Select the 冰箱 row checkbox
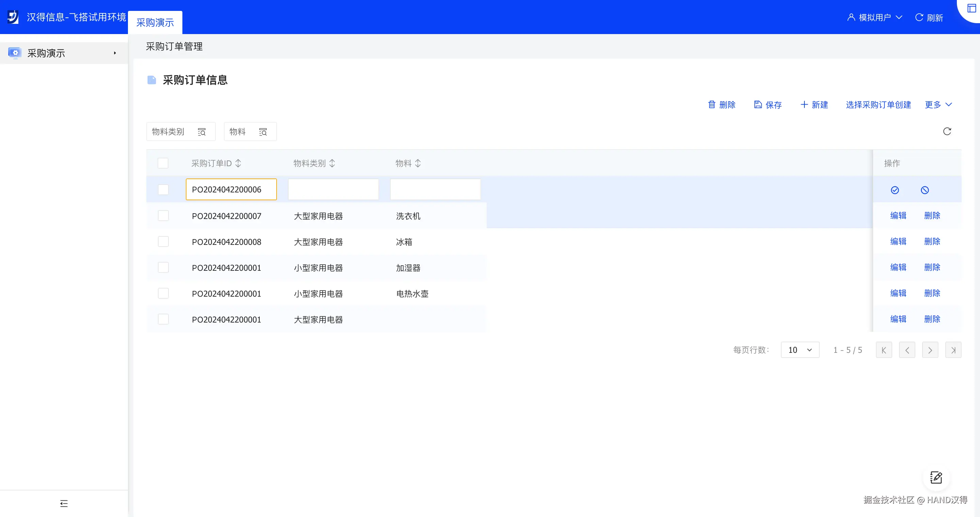980x517 pixels. click(163, 242)
